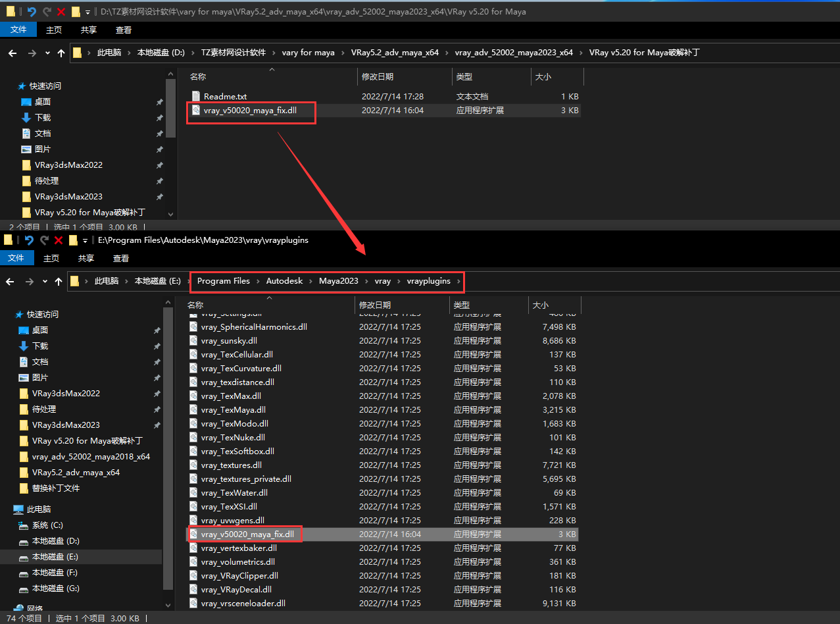Click the red Delete icon in the D: drive window title bar
This screenshot has height=624, width=840.
click(61, 11)
